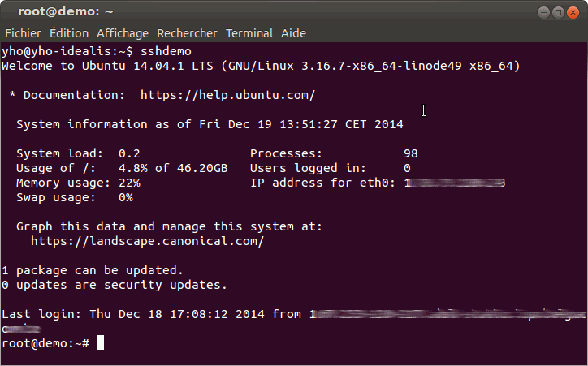Click the blurred eth0 IP address
Viewport: 588px width, 366px height.
[455, 183]
